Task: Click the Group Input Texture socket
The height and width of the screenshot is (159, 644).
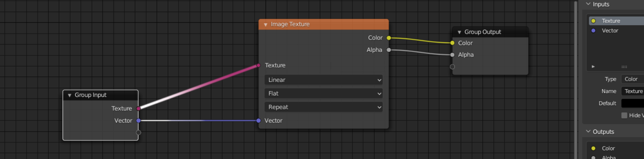Action: click(138, 109)
